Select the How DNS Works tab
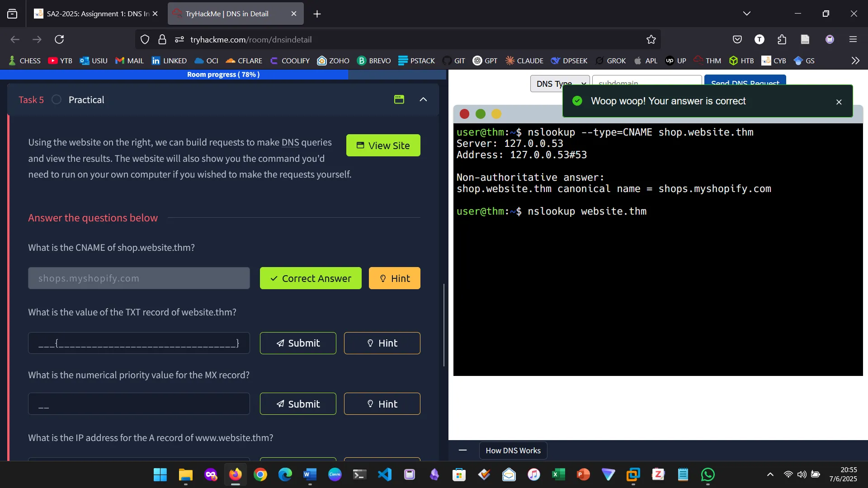868x488 pixels. coord(513,450)
